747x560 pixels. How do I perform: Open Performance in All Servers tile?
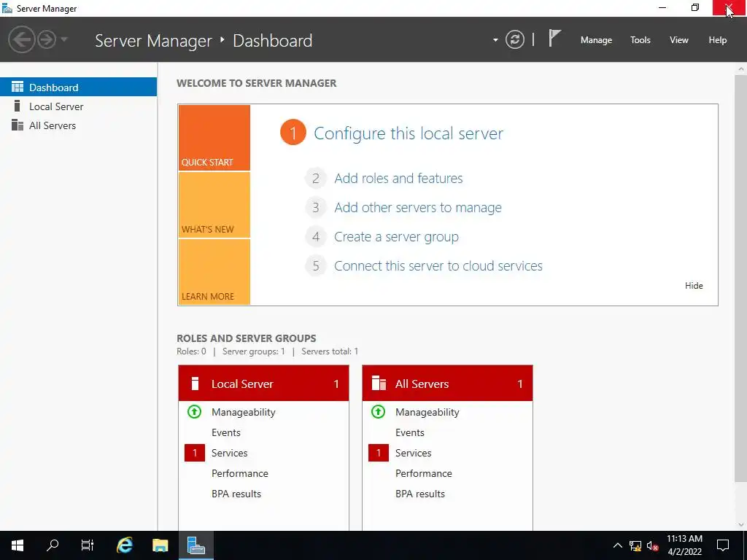424,473
